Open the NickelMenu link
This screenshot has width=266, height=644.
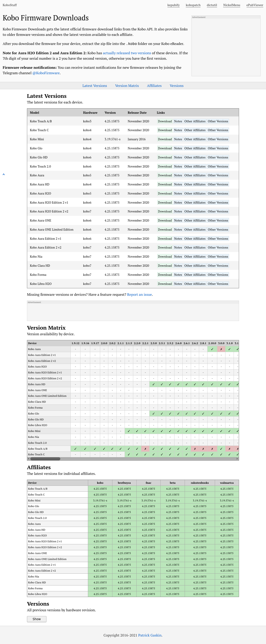coord(232,5)
